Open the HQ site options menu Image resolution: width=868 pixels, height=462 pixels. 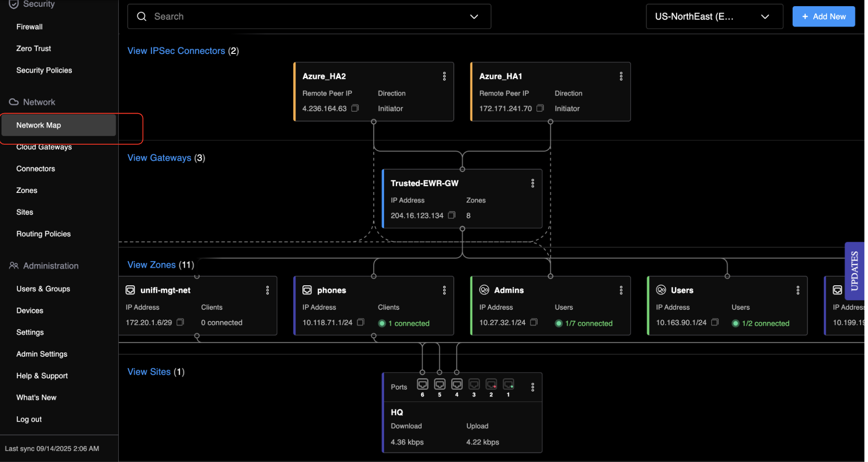533,387
